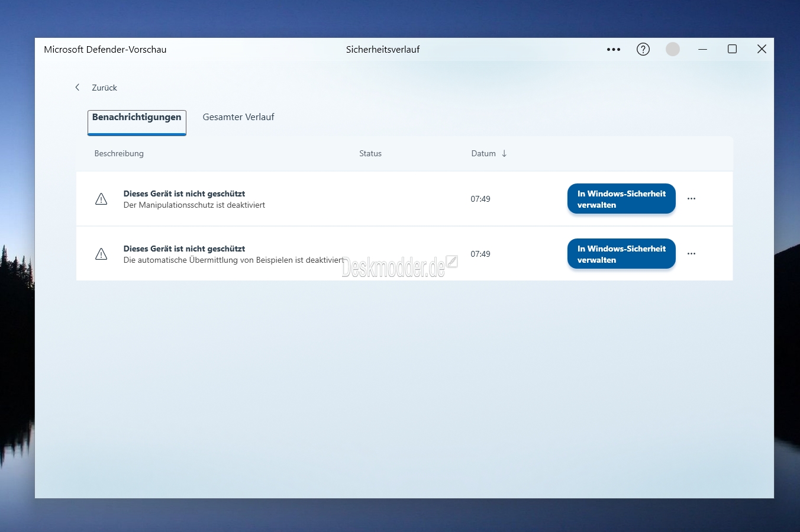Click 07:49 time in Manipulationsschutz row
The height and width of the screenshot is (532, 800).
tap(480, 199)
